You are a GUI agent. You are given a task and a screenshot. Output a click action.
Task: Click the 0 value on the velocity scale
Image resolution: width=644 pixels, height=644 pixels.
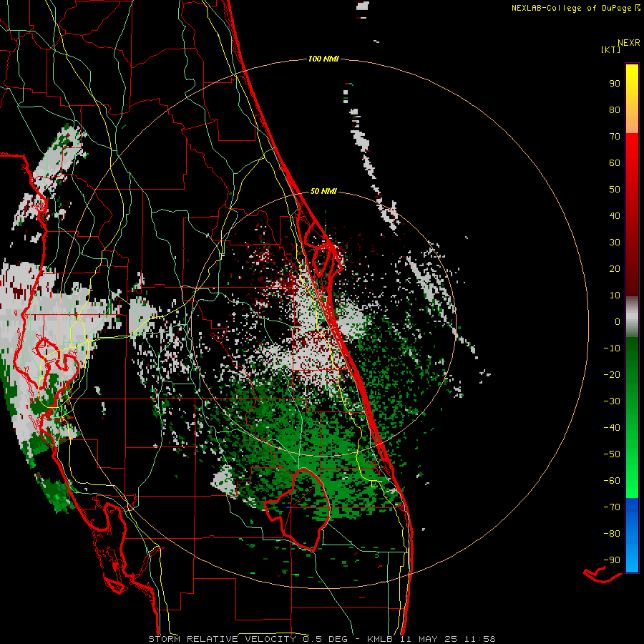pos(618,322)
